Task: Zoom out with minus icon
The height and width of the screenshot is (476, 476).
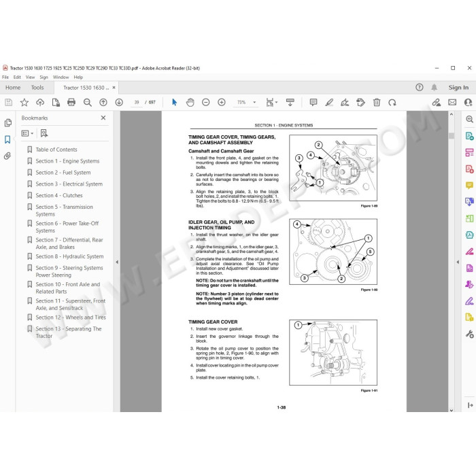Action: pos(206,103)
